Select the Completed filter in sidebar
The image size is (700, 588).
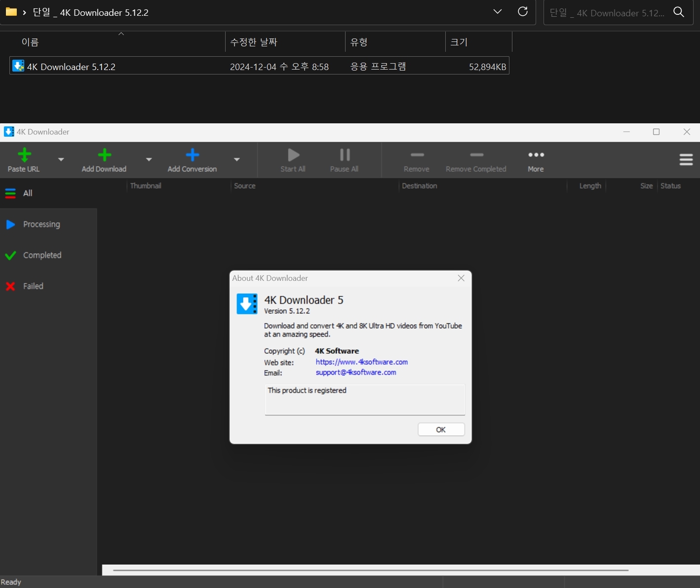click(x=48, y=256)
